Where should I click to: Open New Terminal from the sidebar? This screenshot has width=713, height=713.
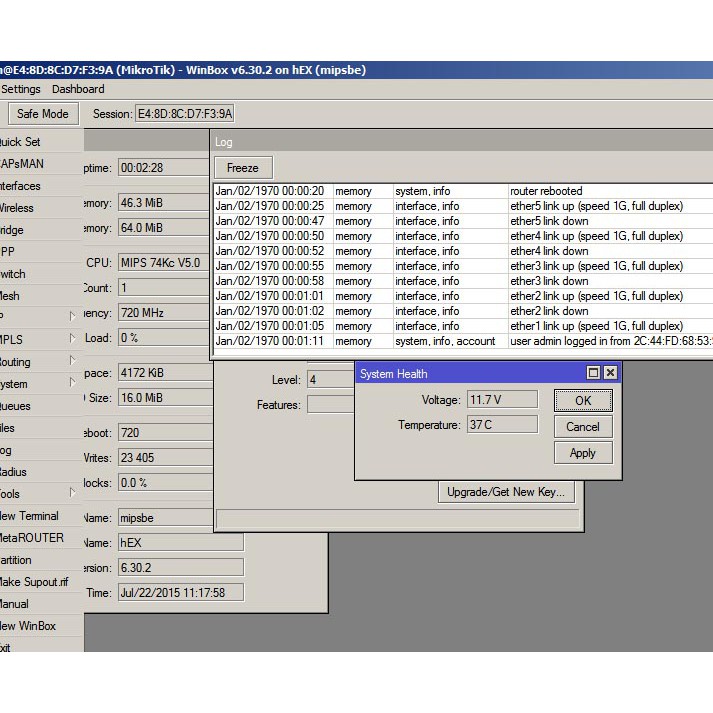[x=29, y=516]
